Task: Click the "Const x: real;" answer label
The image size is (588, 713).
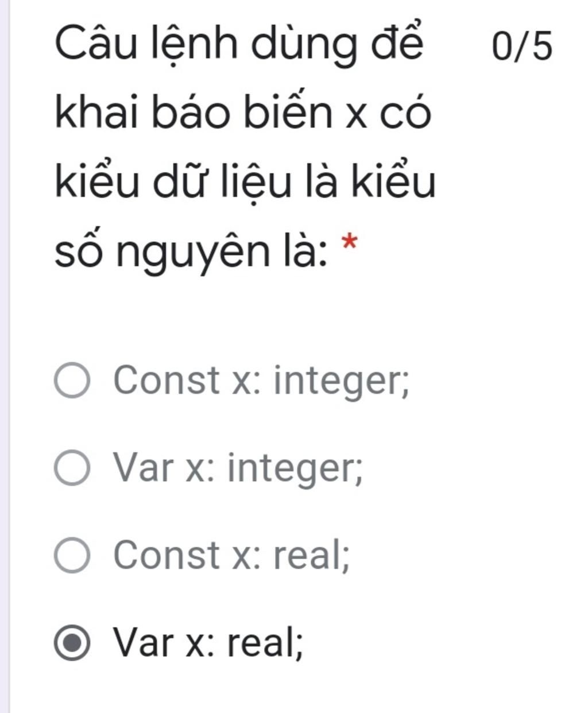Action: click(x=231, y=556)
